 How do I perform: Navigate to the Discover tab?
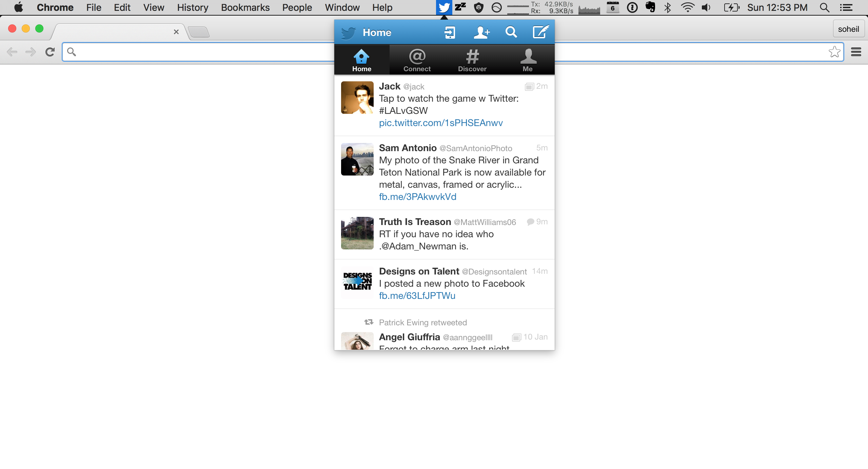472,60
